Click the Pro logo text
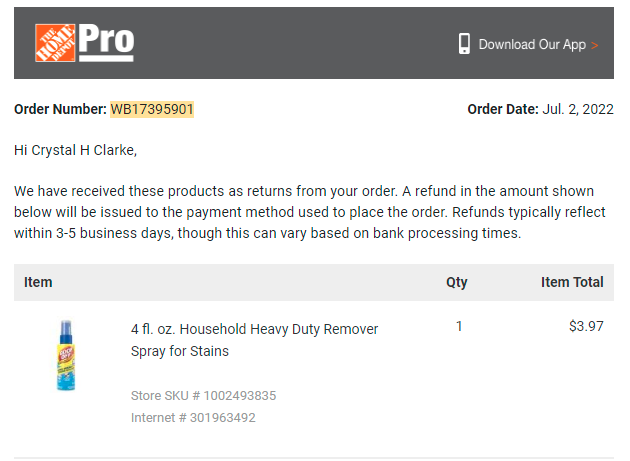 point(106,42)
